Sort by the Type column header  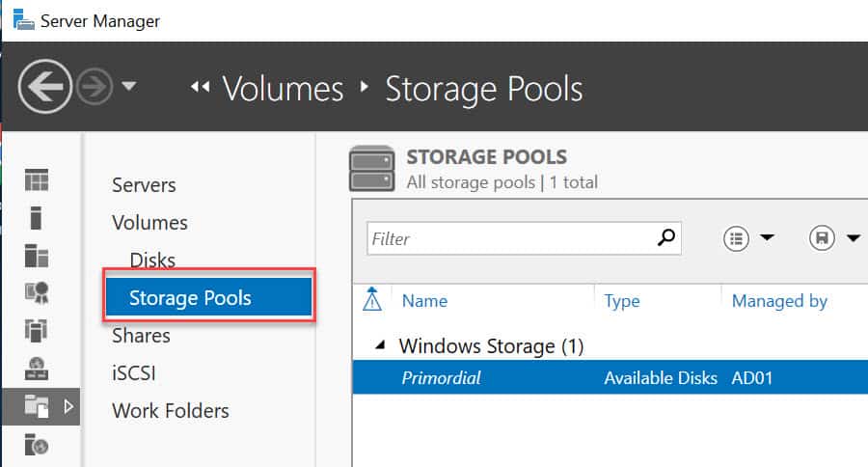click(622, 301)
